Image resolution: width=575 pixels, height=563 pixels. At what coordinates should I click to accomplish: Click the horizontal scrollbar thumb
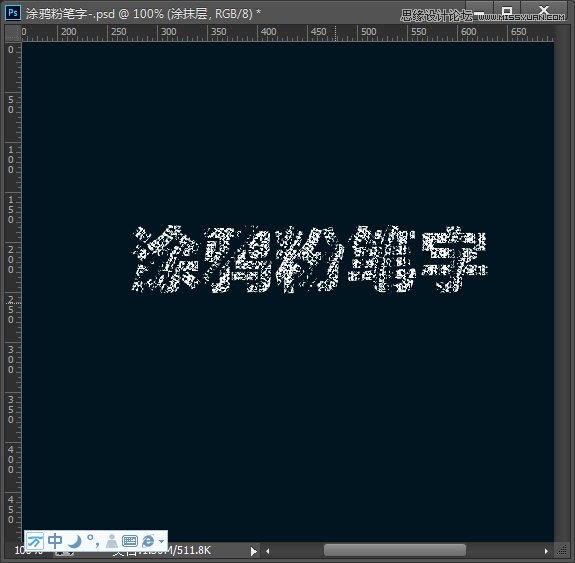[395, 551]
